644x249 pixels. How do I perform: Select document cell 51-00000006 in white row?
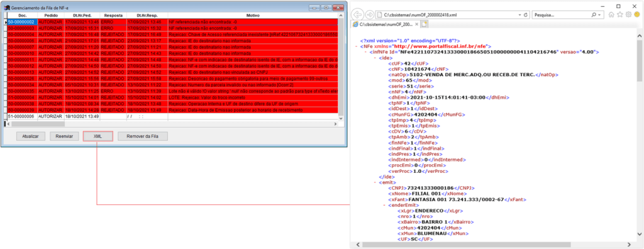pyautogui.click(x=23, y=116)
